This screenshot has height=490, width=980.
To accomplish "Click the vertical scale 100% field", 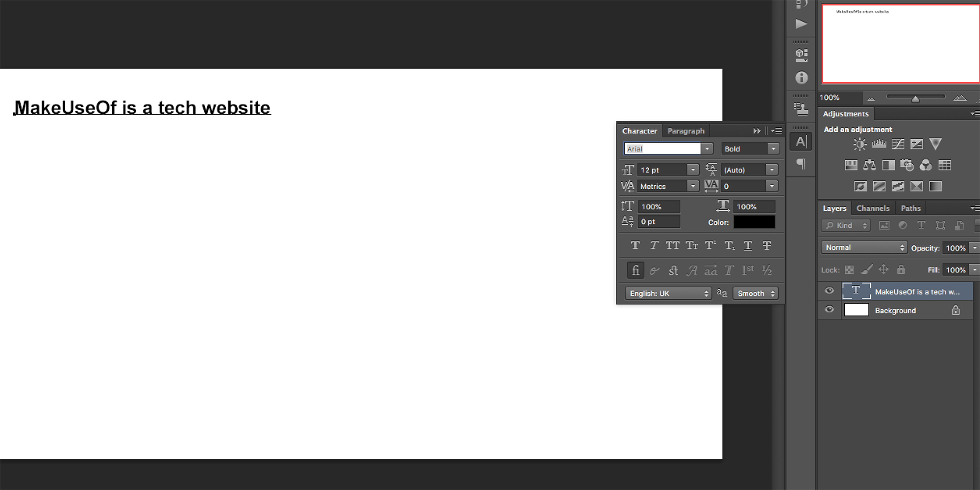I will (x=659, y=207).
